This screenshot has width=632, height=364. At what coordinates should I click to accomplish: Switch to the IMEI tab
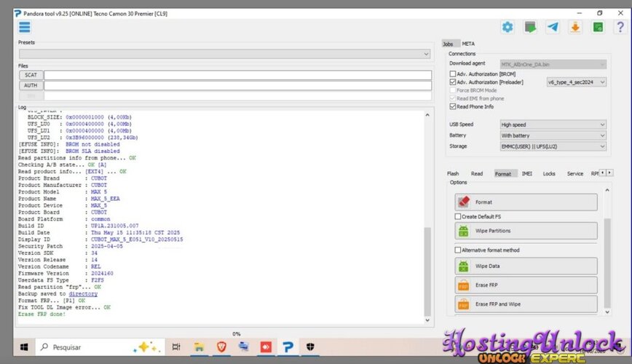[x=527, y=174]
